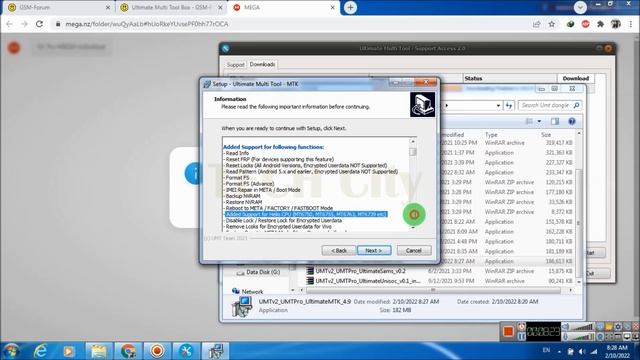Click Chrome back navigation arrow
Viewport: 640px width, 360px height.
[9, 24]
